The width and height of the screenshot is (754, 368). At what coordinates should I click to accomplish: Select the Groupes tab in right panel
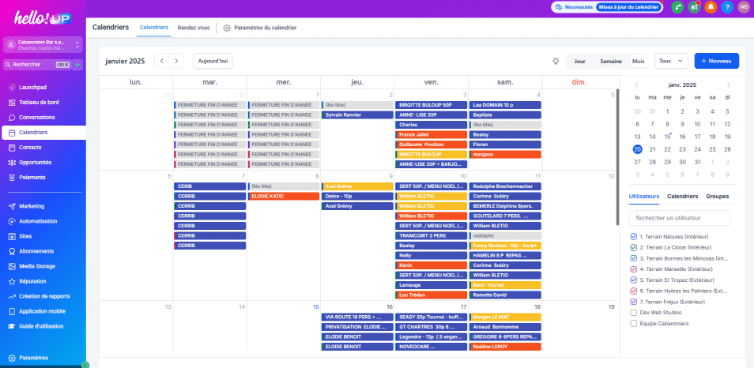click(717, 196)
